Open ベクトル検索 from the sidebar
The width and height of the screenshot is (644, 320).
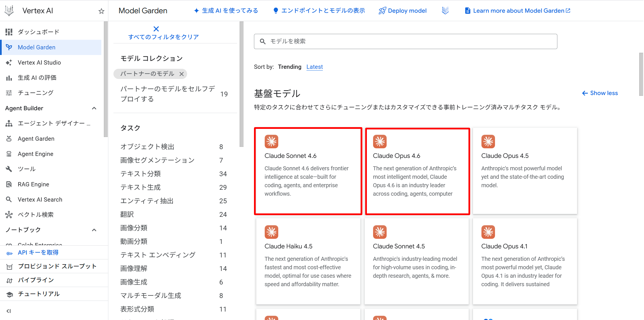pos(36,214)
